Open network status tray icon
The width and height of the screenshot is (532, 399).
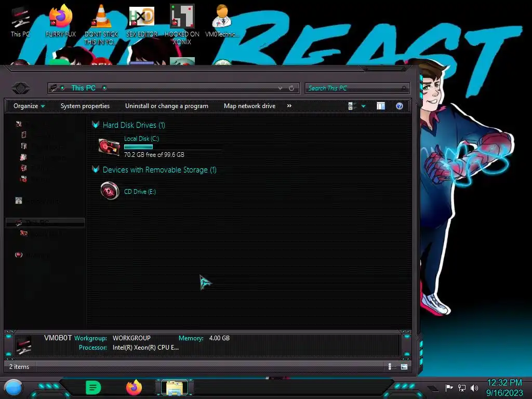(462, 388)
